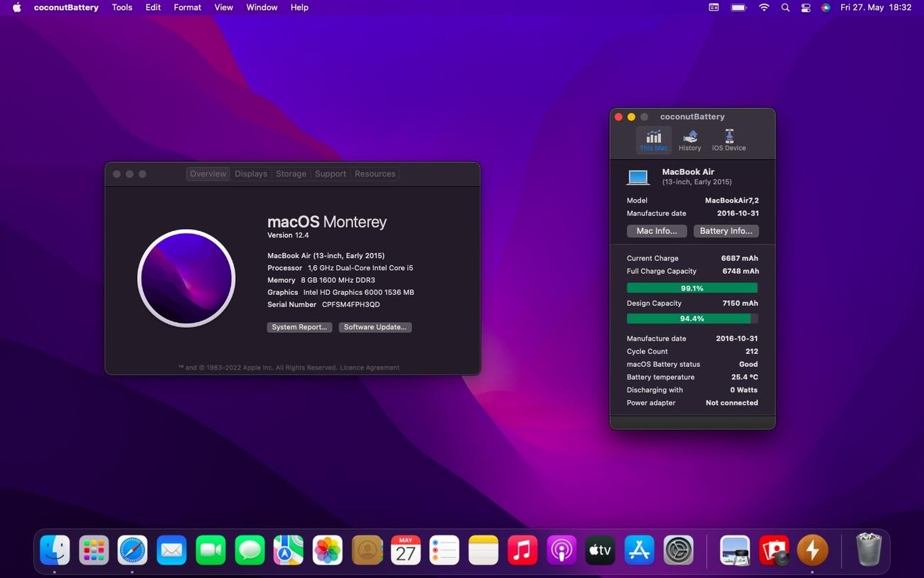Image resolution: width=924 pixels, height=578 pixels.
Task: Click the coconutBattery lightning icon in the Dock
Action: 812,550
